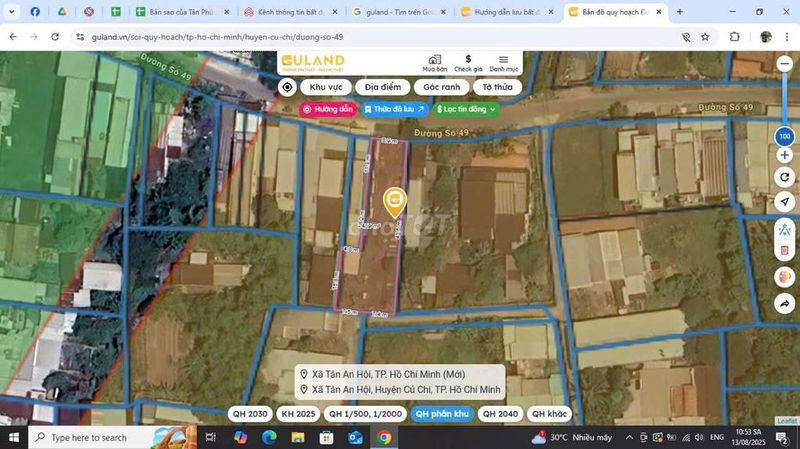
Task: Toggle the KH 2025 layer
Action: [298, 413]
